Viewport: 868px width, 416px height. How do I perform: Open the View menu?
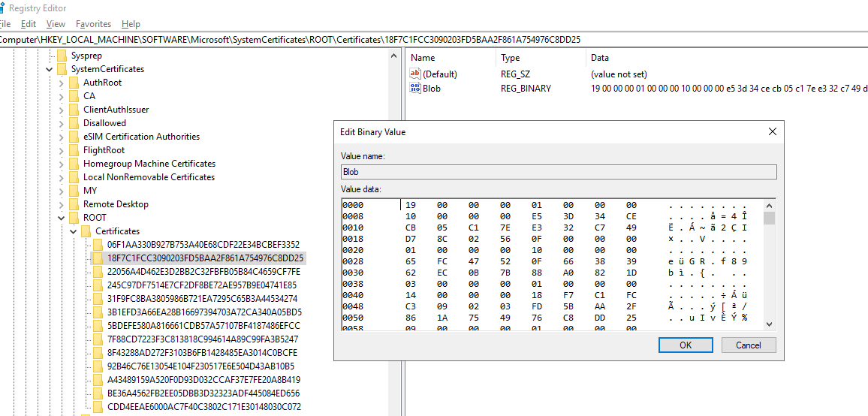pos(56,24)
